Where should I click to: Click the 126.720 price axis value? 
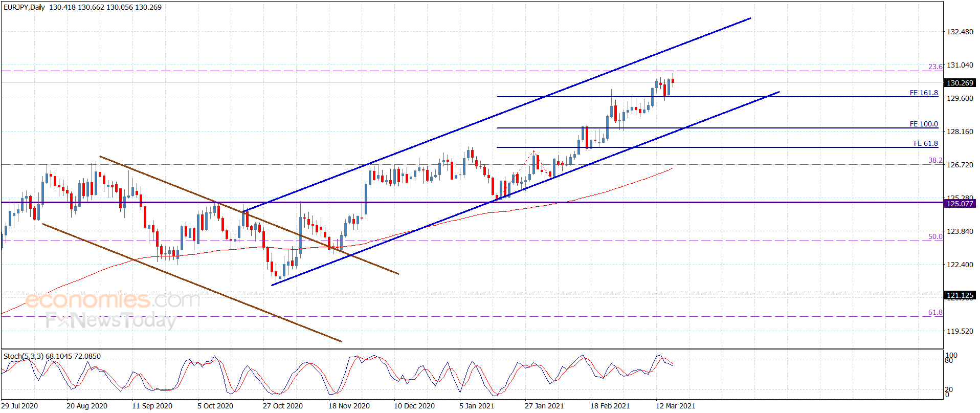point(960,165)
